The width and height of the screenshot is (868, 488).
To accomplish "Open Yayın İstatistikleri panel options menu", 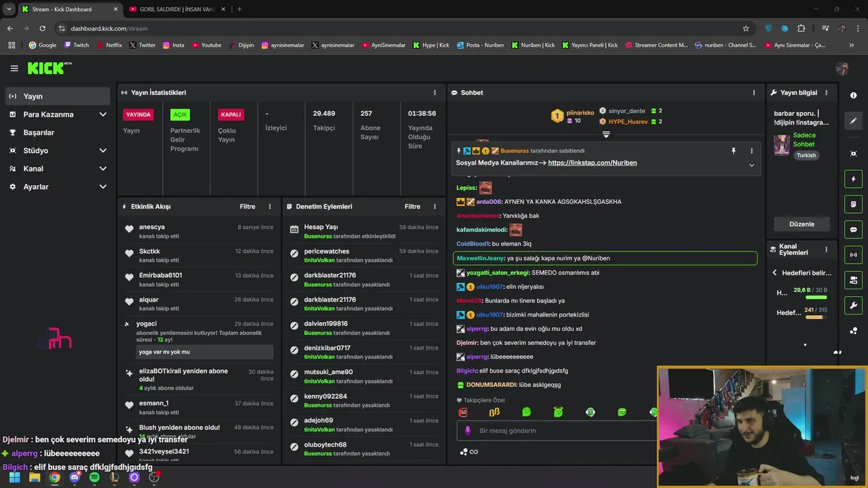I will coord(435,93).
